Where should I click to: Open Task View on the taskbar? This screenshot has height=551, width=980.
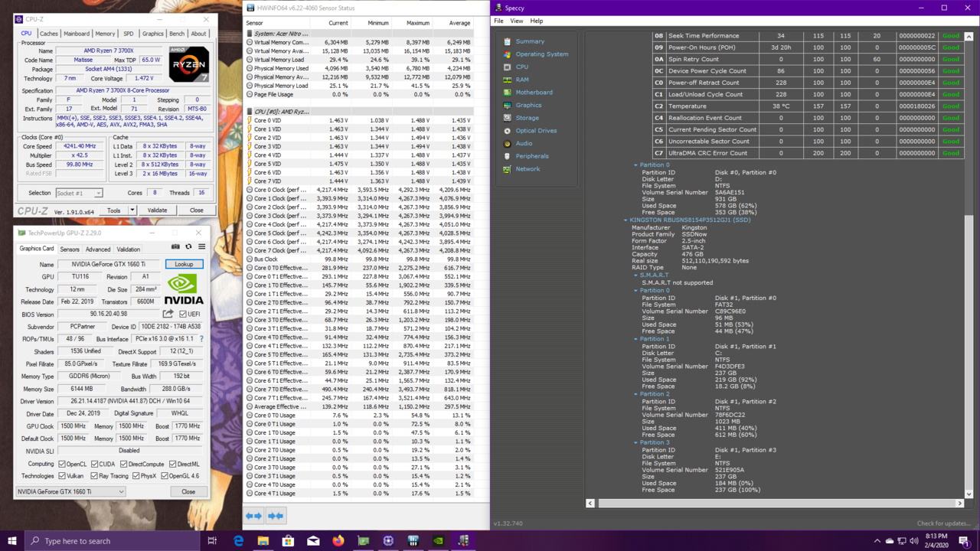click(212, 541)
